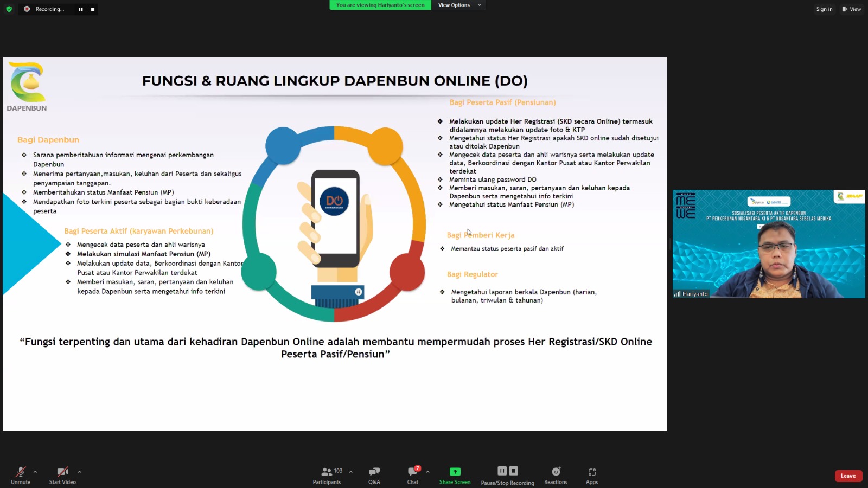Viewport: 868px width, 488px height.
Task: Open the Chat panel
Action: pyautogui.click(x=413, y=475)
